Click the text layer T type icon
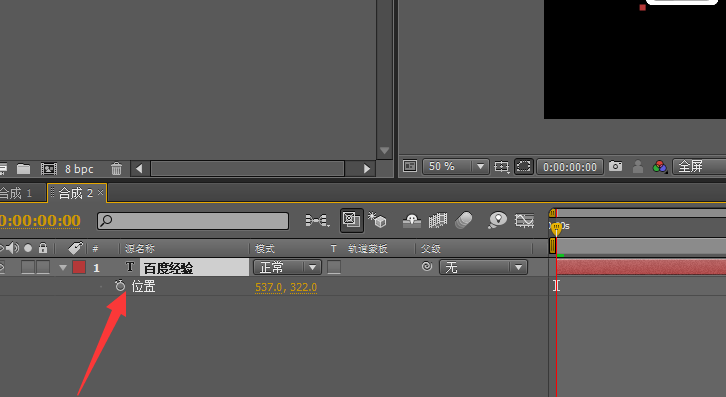Viewport: 726px width, 397px height. coord(130,267)
